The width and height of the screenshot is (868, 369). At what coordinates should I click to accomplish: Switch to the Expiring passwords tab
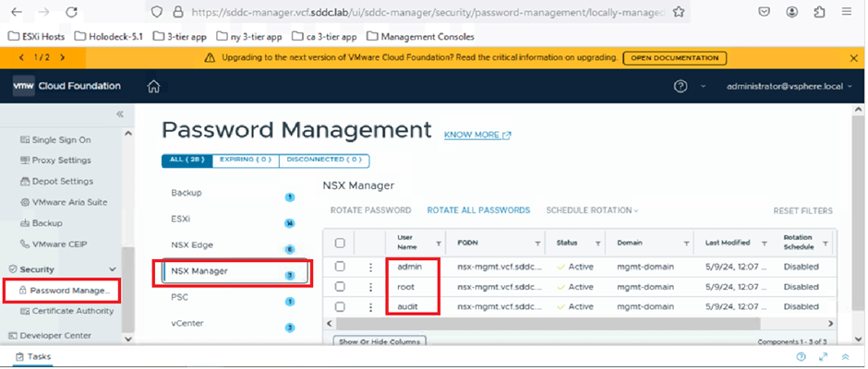click(x=245, y=160)
